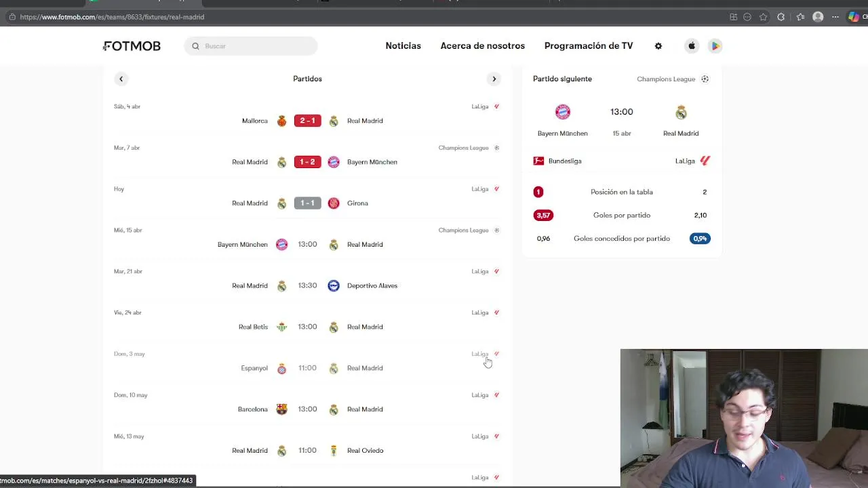Open browser profile avatar icon
The height and width of the screenshot is (488, 868).
(x=818, y=17)
